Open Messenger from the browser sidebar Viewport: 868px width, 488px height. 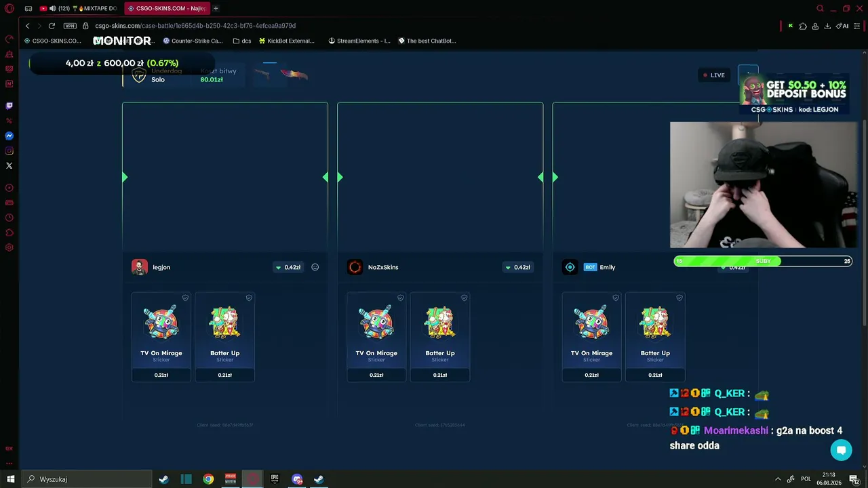tap(9, 136)
